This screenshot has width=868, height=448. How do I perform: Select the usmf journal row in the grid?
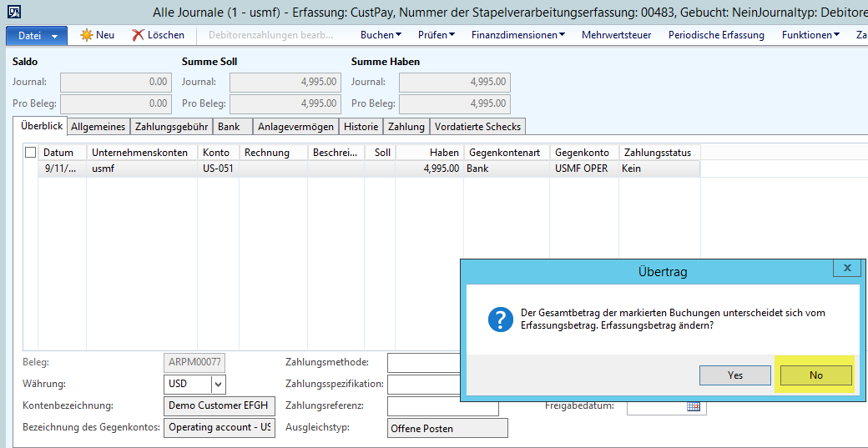[104, 169]
